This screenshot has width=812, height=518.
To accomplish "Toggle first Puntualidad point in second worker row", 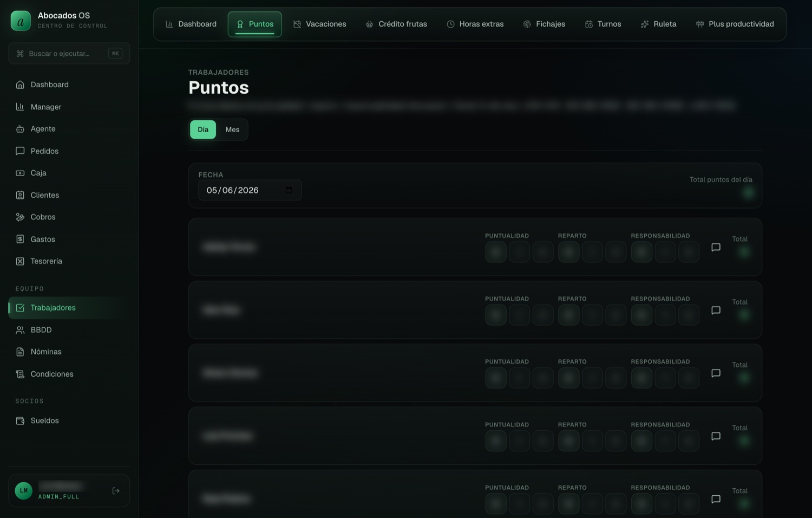I will pos(496,315).
